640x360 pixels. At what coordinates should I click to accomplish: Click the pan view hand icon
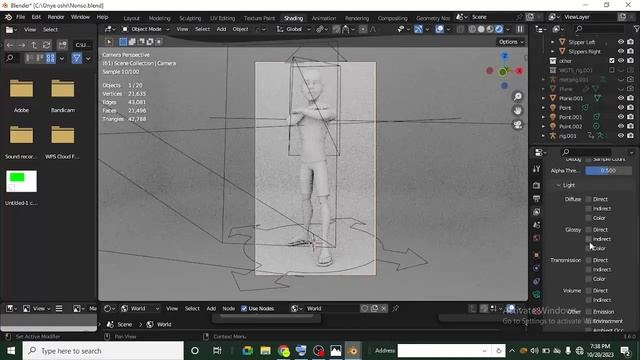[x=518, y=111]
